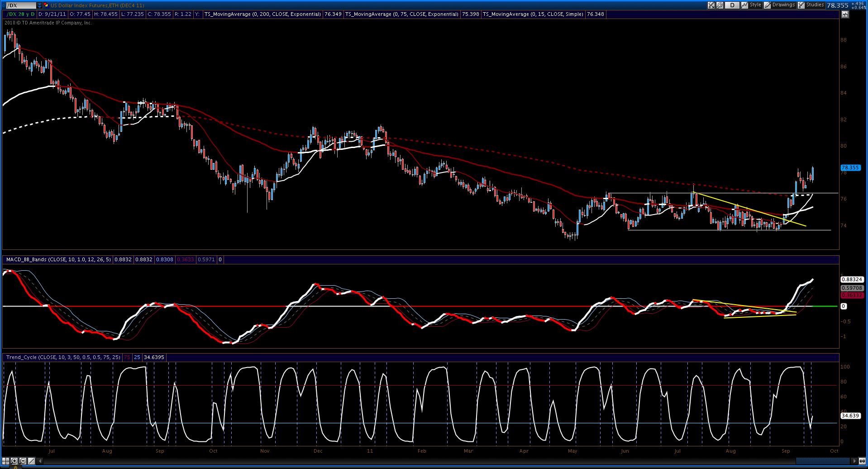Toggle the chart mode wave icon
This screenshot has height=469, width=868.
pos(844,14)
